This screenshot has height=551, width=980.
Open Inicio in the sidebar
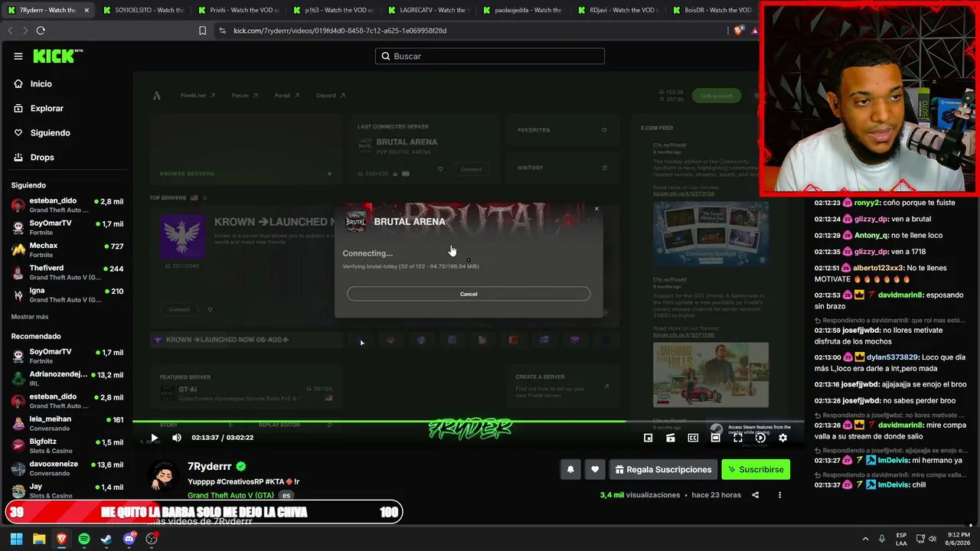click(x=41, y=84)
